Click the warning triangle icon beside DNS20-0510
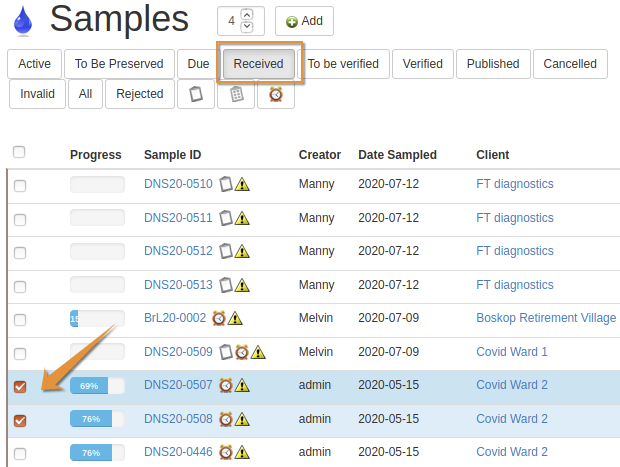Viewport: 620px width, 467px height. point(242,184)
